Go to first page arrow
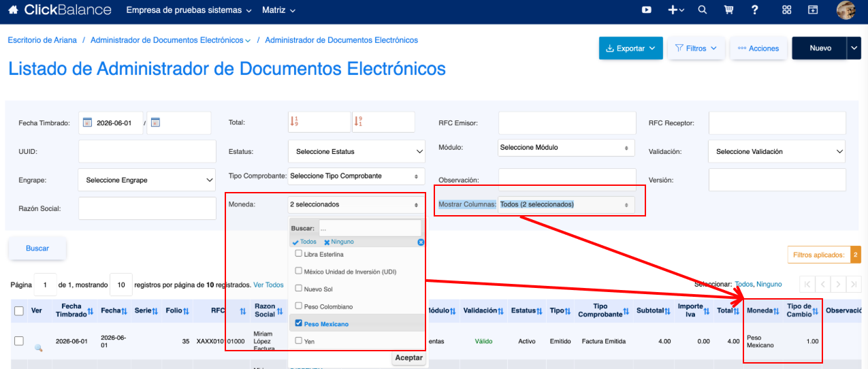868x369 pixels. click(807, 285)
